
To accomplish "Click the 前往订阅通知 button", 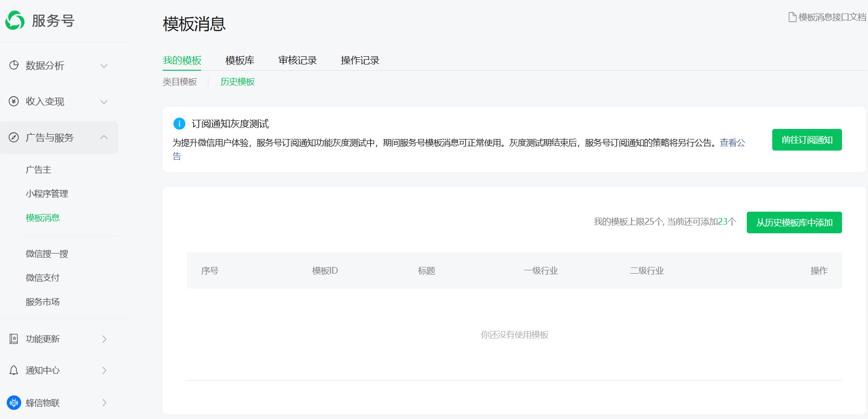I will click(x=807, y=140).
